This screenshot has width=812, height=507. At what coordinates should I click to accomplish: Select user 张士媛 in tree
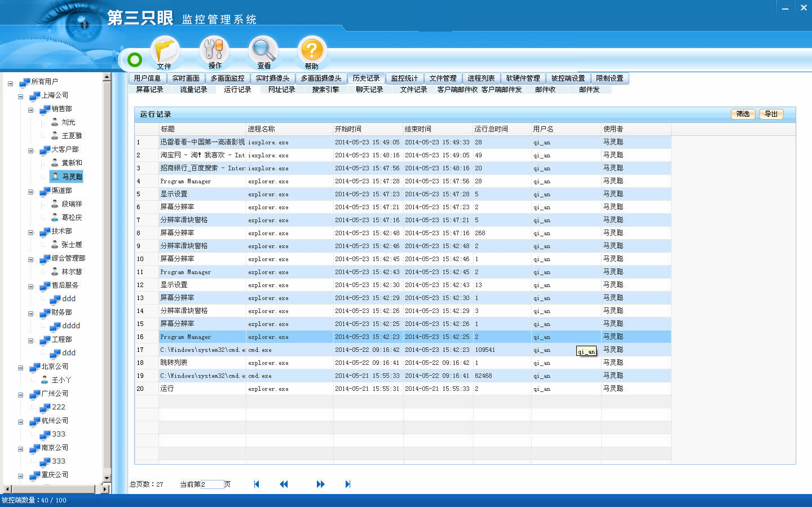coord(72,245)
